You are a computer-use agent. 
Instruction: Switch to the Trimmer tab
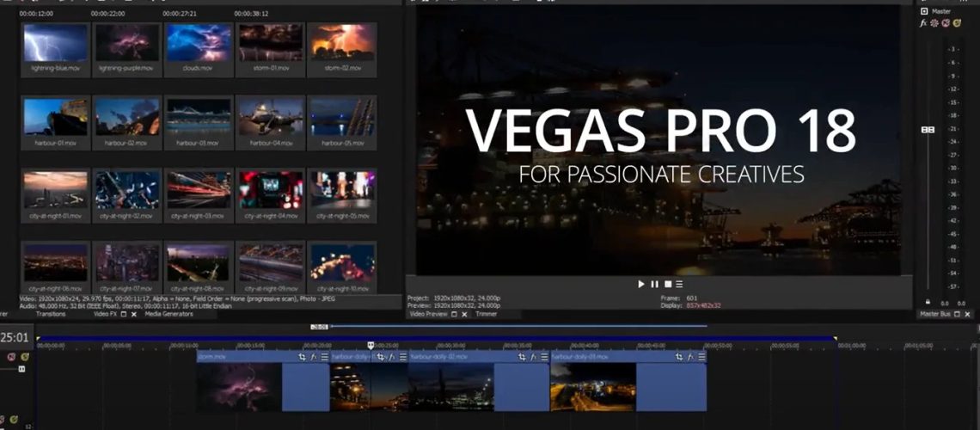487,315
